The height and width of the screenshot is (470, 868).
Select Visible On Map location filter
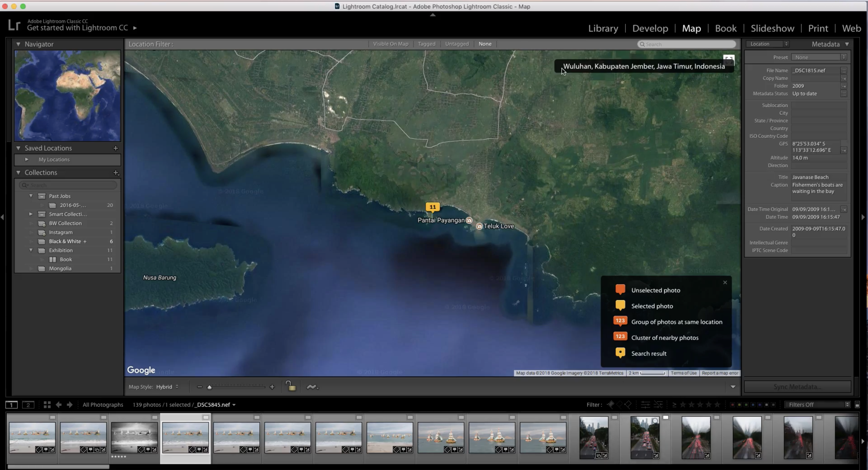(391, 44)
